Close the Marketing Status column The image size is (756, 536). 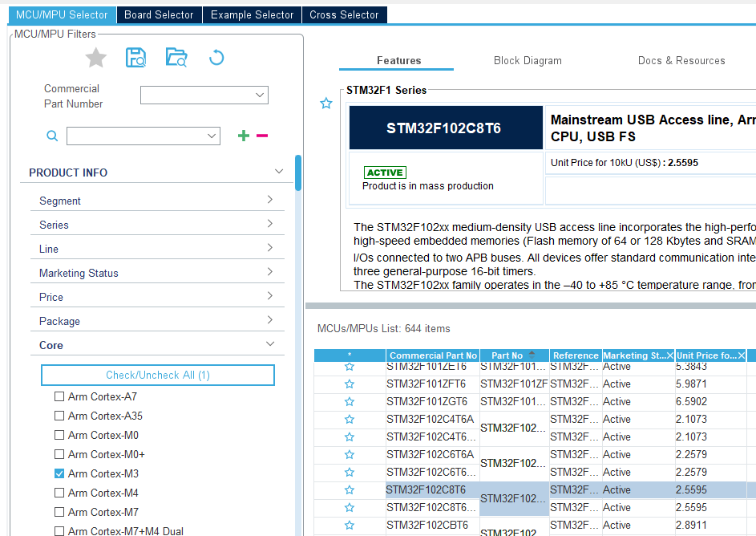click(669, 355)
